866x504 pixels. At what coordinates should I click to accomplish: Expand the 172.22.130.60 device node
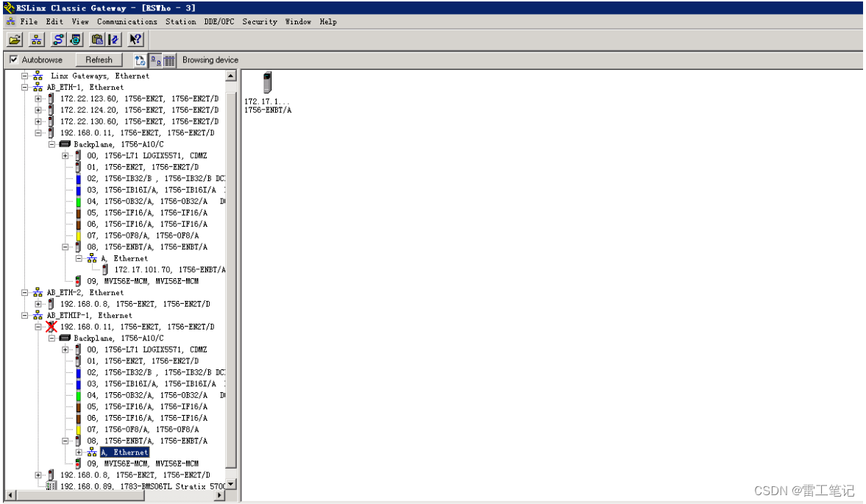(x=38, y=121)
